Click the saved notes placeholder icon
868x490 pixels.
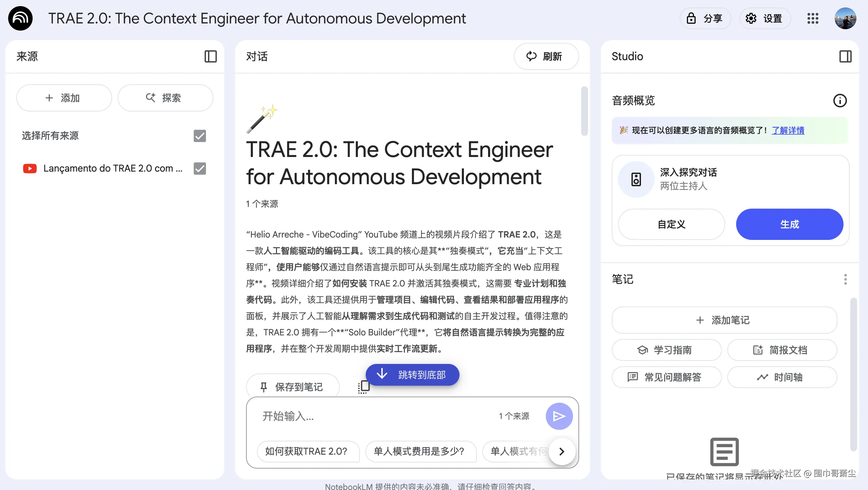(724, 452)
